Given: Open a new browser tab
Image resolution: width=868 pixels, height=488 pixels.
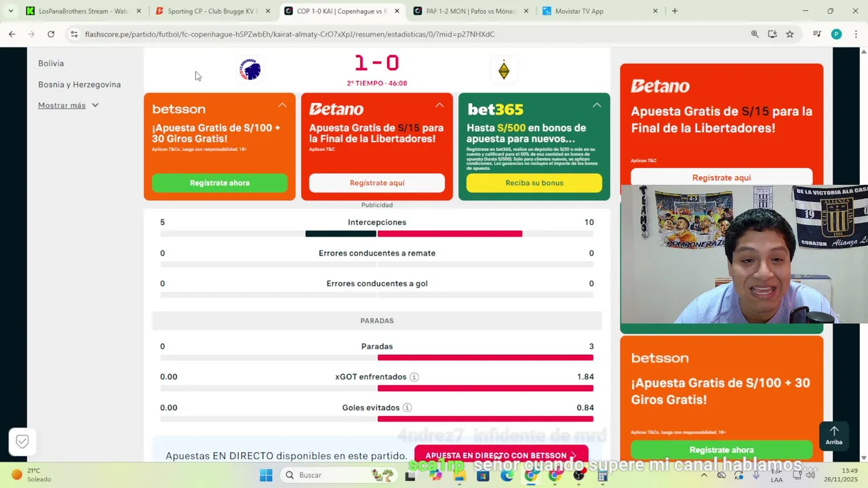Looking at the screenshot, I should pos(675,11).
